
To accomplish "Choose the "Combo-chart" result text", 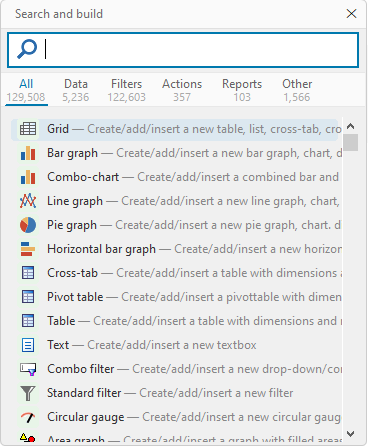I will coord(83,177).
